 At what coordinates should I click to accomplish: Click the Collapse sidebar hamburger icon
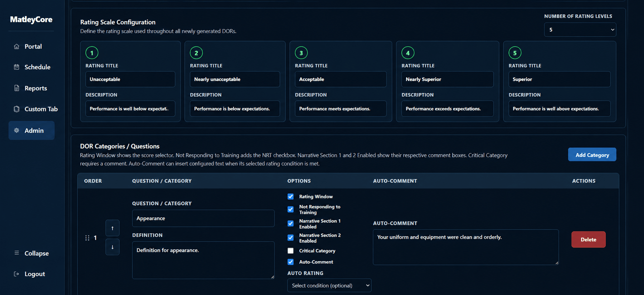16,253
